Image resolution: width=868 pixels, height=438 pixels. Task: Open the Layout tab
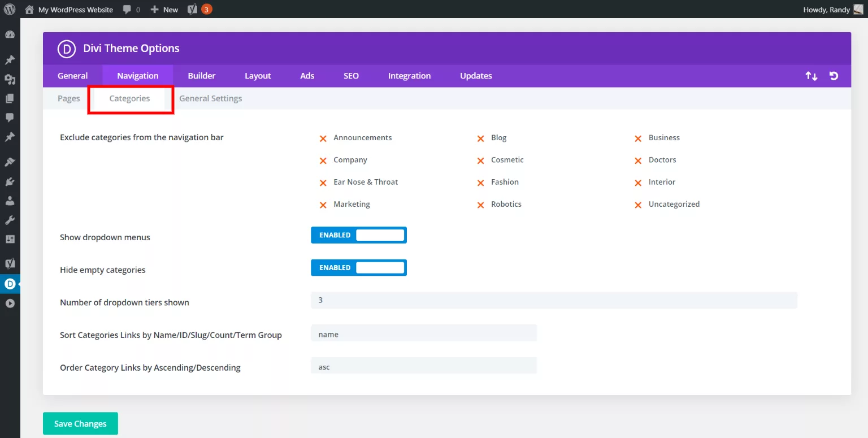click(x=258, y=76)
